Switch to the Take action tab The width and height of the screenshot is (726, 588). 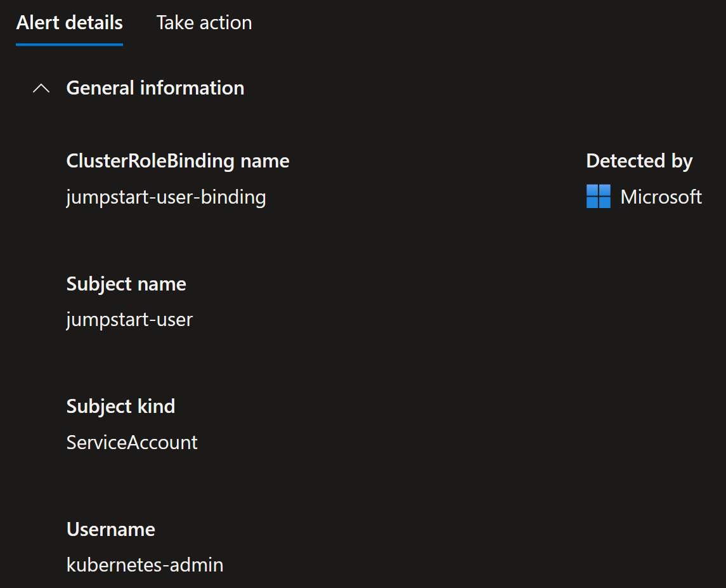(x=204, y=23)
